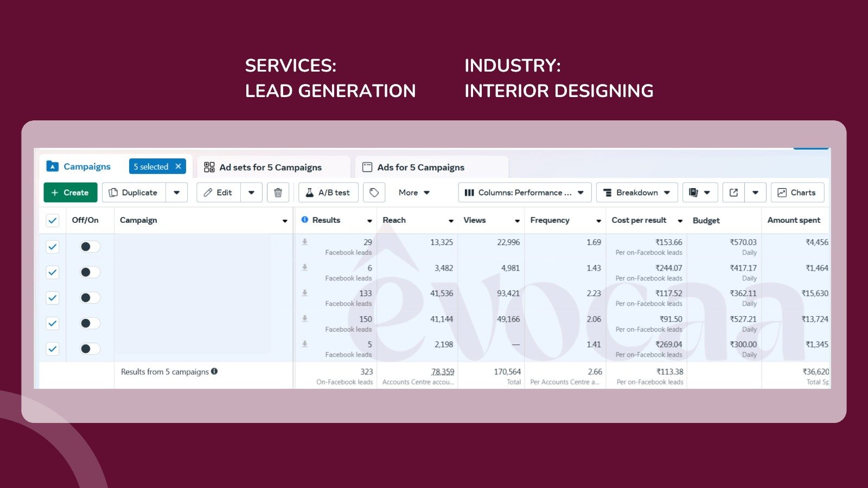Open the Ads for 5 Campaigns tab

pyautogui.click(x=420, y=168)
